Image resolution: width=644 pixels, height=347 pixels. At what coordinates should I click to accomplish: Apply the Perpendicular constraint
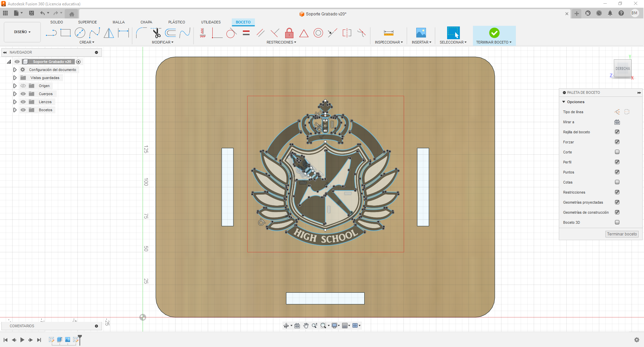click(275, 33)
